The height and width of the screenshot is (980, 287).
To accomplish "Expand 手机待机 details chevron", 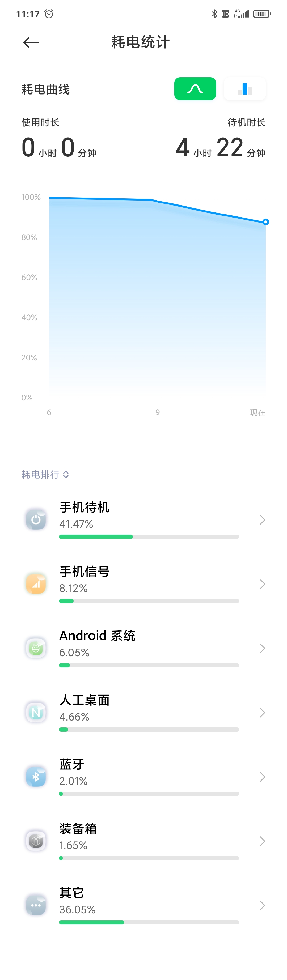I will 262,520.
